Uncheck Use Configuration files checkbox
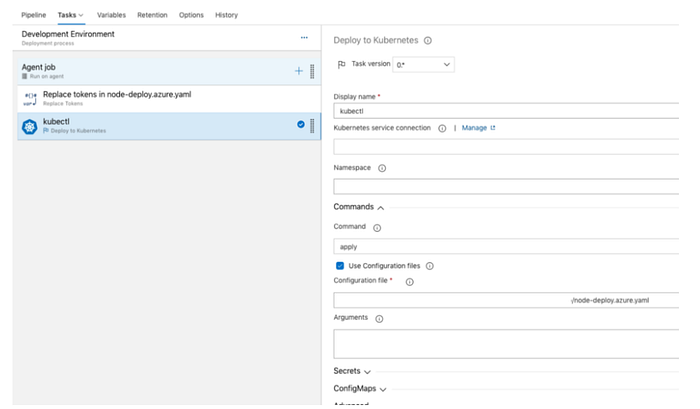 click(340, 266)
